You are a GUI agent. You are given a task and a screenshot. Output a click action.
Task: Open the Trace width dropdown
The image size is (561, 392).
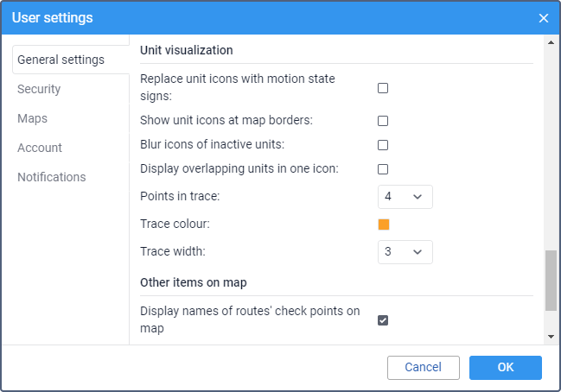click(405, 252)
